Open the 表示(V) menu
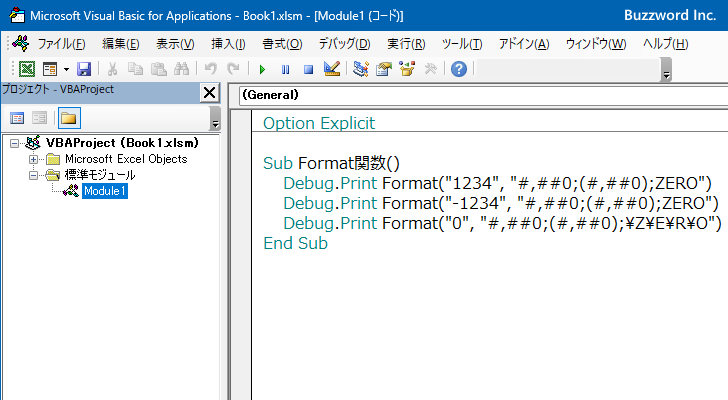728x400 pixels. pyautogui.click(x=175, y=44)
